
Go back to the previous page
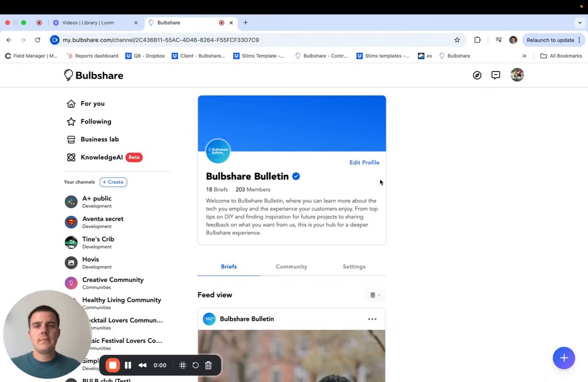tap(9, 40)
